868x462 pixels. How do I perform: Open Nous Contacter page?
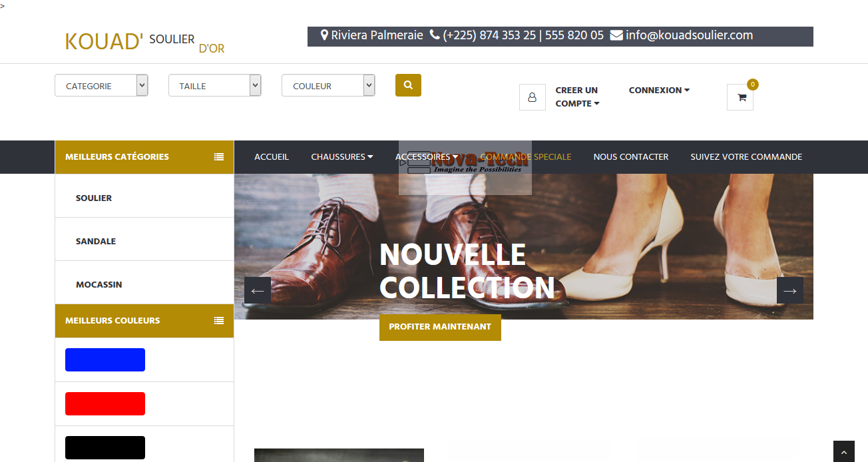click(x=630, y=157)
